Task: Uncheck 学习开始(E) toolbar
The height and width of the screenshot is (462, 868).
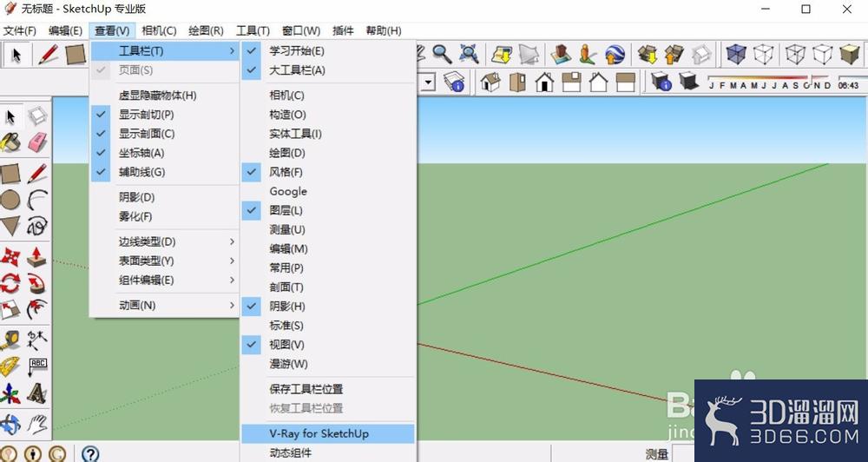Action: tap(328, 51)
